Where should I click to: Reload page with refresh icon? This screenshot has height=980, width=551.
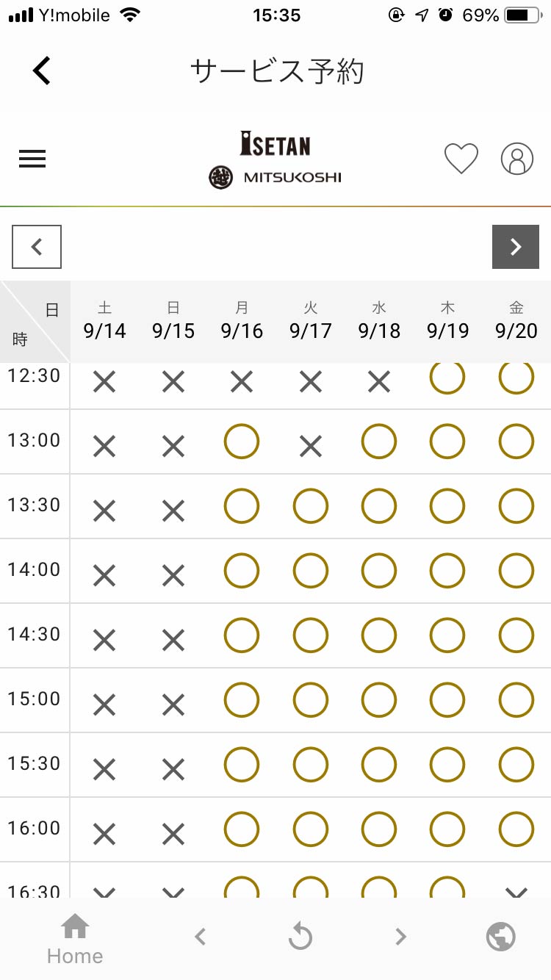tap(300, 937)
